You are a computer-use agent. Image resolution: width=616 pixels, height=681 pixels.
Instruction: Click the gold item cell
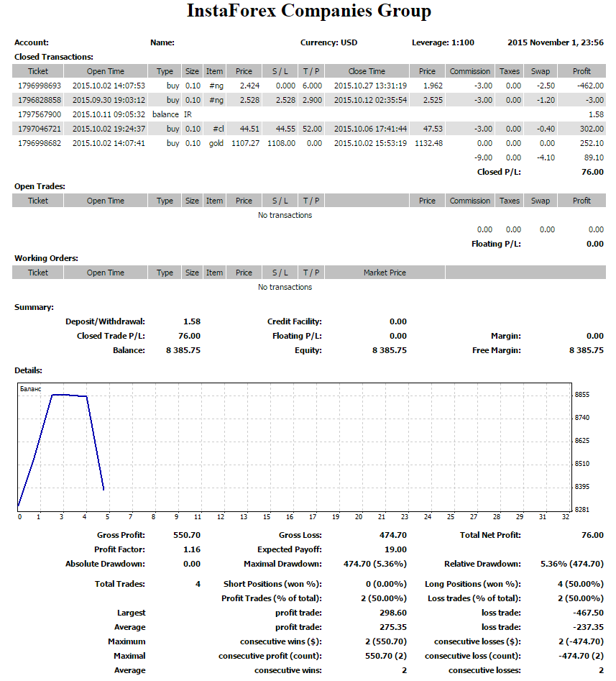tap(216, 143)
